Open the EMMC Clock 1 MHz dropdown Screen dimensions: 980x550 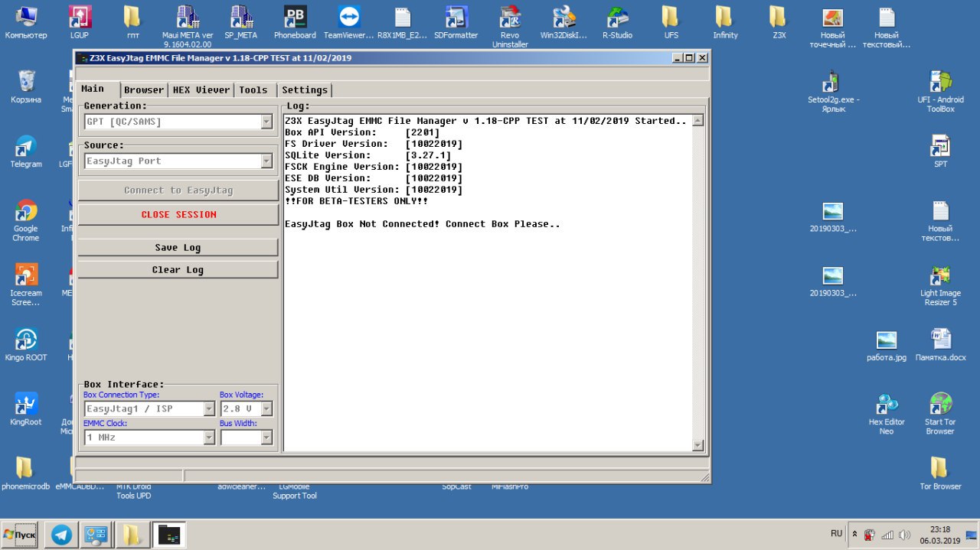[x=209, y=438]
